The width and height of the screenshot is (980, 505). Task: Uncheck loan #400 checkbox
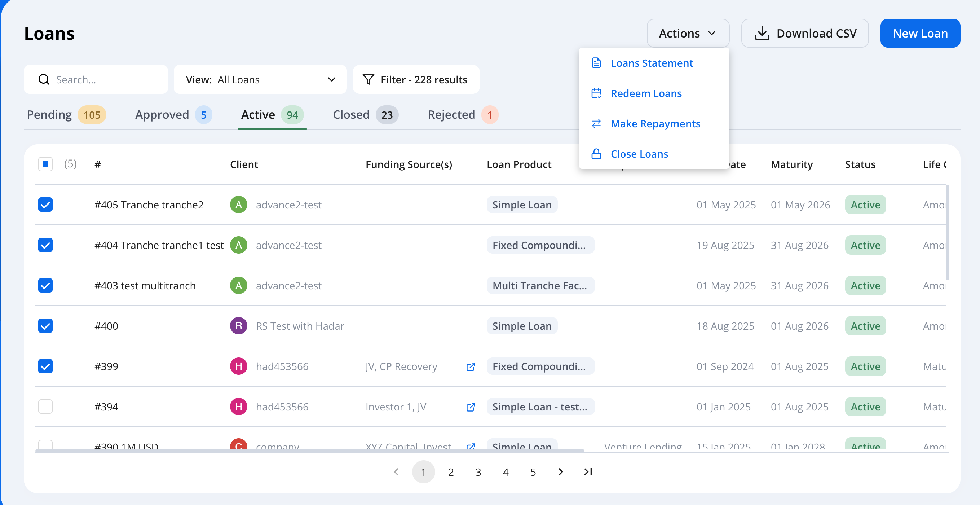(x=45, y=326)
